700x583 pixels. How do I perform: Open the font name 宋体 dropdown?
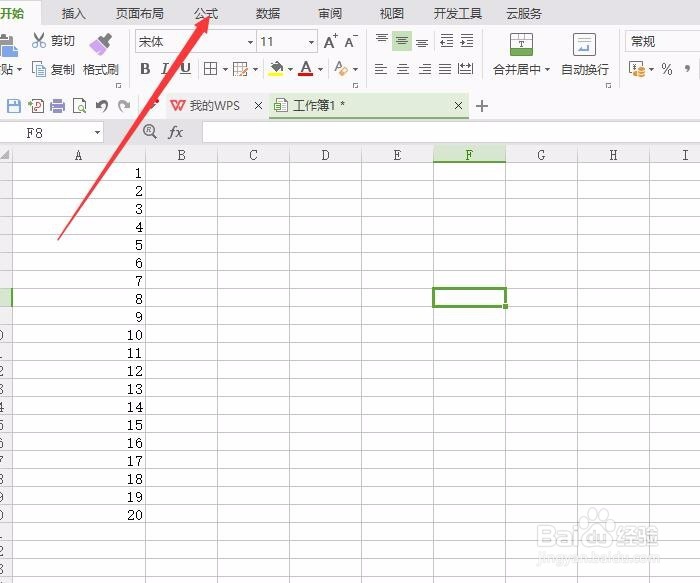click(250, 42)
